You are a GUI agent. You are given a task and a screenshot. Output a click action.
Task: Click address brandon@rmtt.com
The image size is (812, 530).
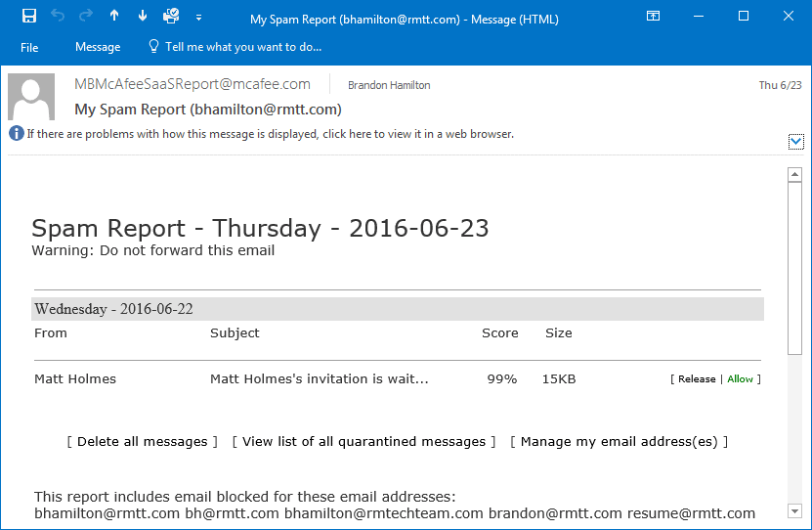[555, 513]
